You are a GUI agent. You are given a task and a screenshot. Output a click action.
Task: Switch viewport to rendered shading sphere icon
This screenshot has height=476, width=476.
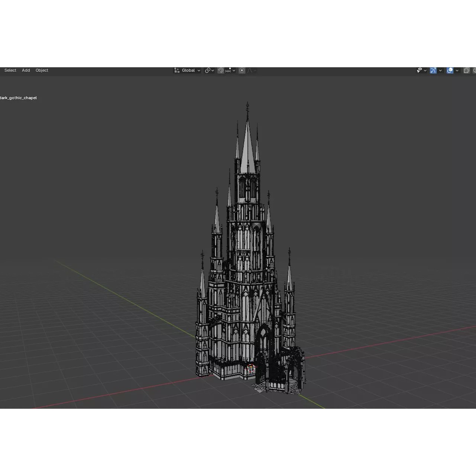475,70
